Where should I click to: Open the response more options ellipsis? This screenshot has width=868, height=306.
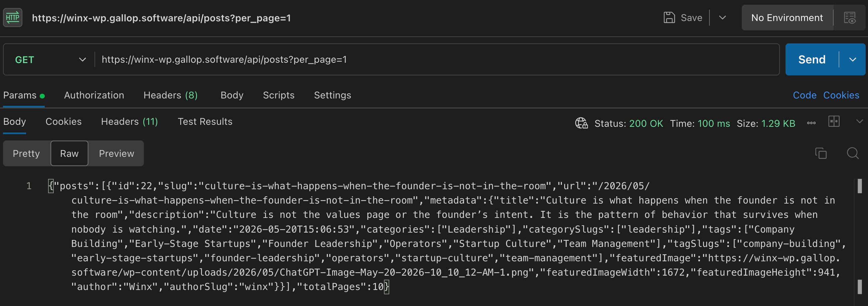click(x=811, y=123)
